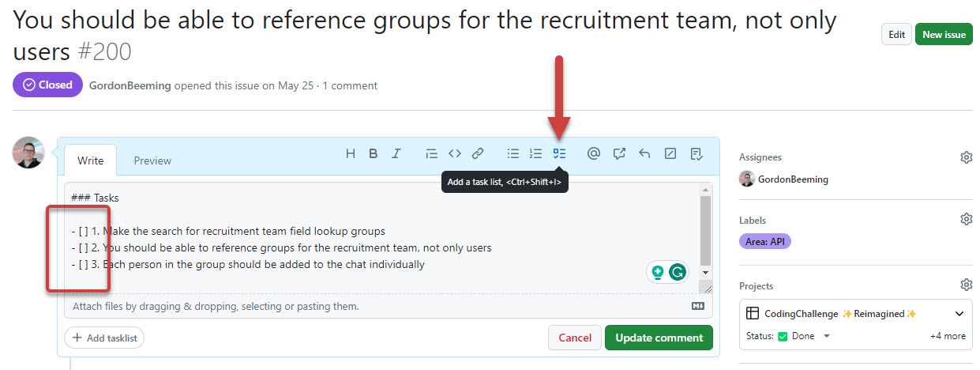The image size is (980, 370).
Task: Insert a quote block
Action: point(431,153)
